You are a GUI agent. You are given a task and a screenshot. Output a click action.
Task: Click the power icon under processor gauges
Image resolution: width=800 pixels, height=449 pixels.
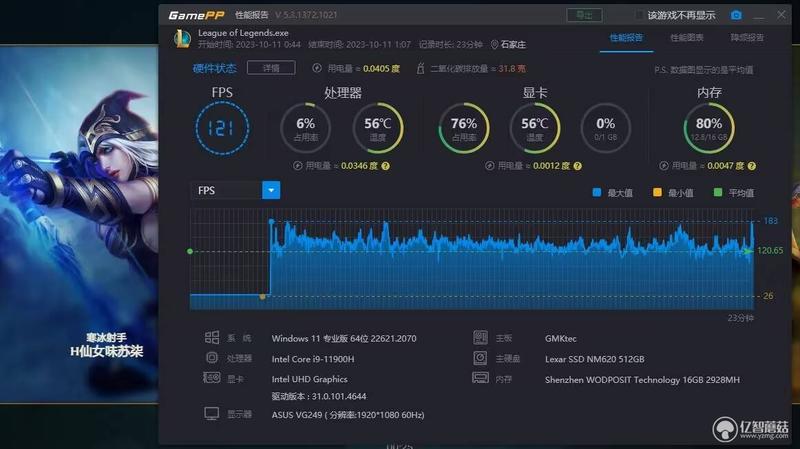[297, 166]
